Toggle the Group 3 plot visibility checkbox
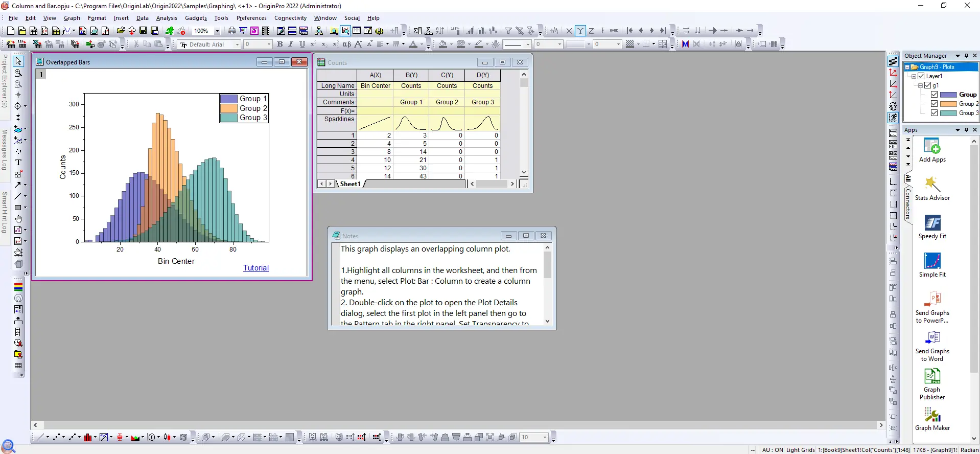980x454 pixels. pos(934,113)
